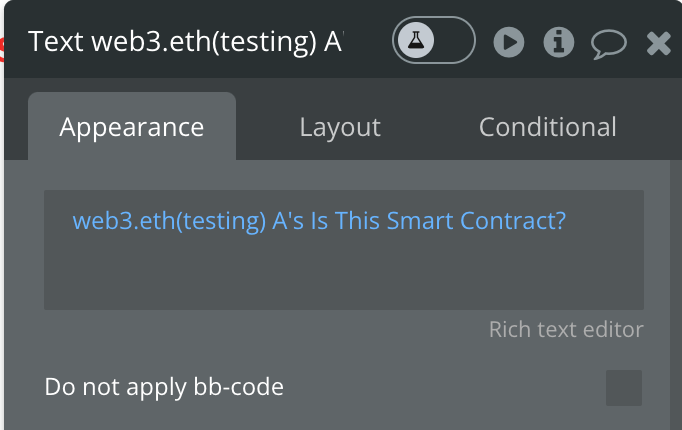The height and width of the screenshot is (430, 682).
Task: Switch to the Appearance tab
Action: (x=132, y=127)
